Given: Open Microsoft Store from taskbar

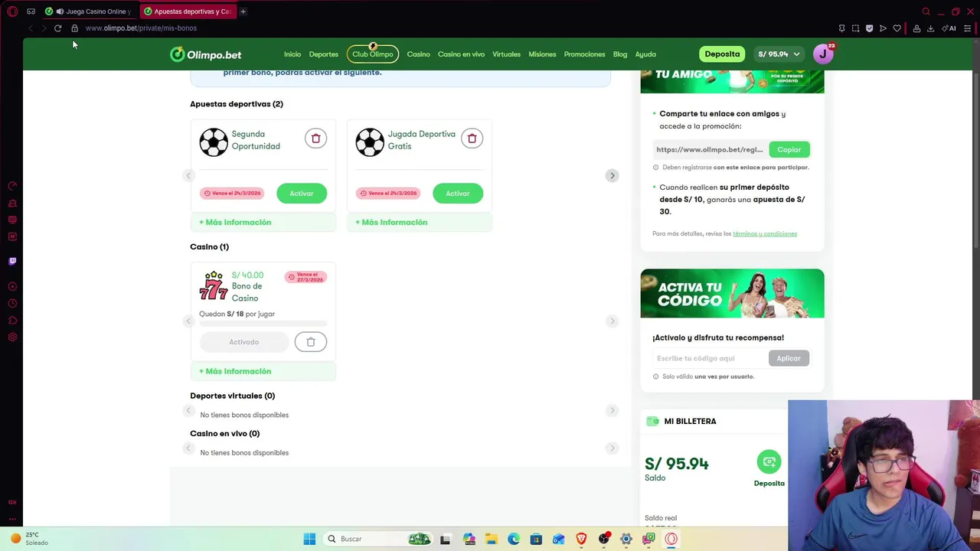Looking at the screenshot, I should point(536,539).
